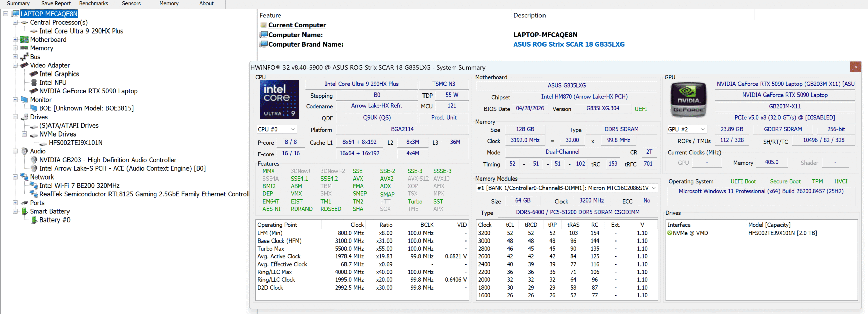Click the Memory module icon in the tree
The image size is (868, 314).
click(24, 48)
